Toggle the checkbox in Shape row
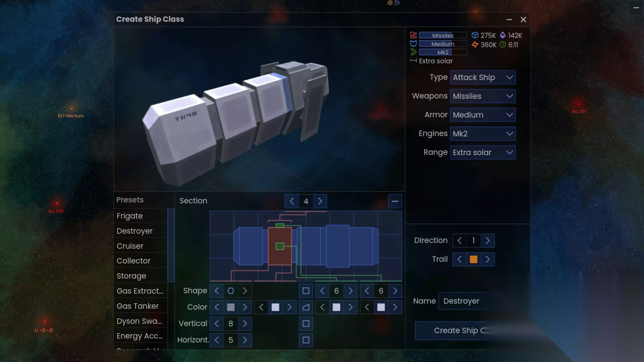The image size is (644, 362). (306, 291)
